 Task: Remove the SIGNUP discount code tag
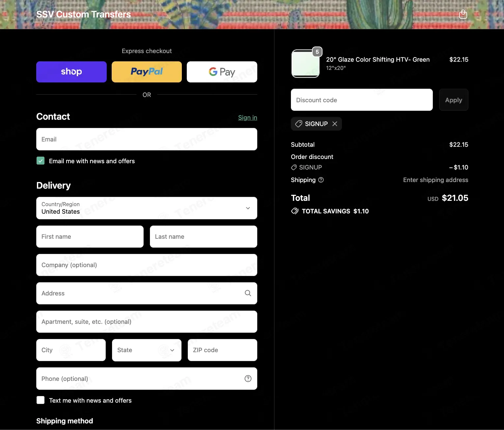point(335,124)
